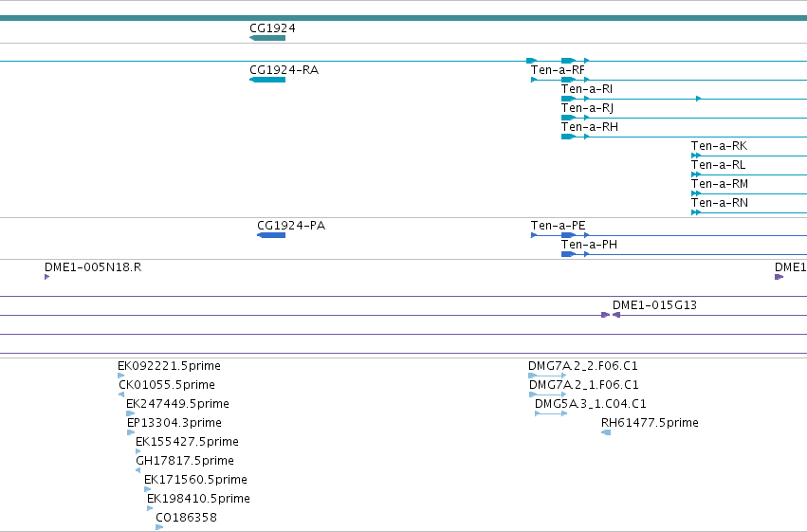Click the Ten-a-RJ transcript label
Viewport: 807px width, 532px height.
pyautogui.click(x=587, y=108)
